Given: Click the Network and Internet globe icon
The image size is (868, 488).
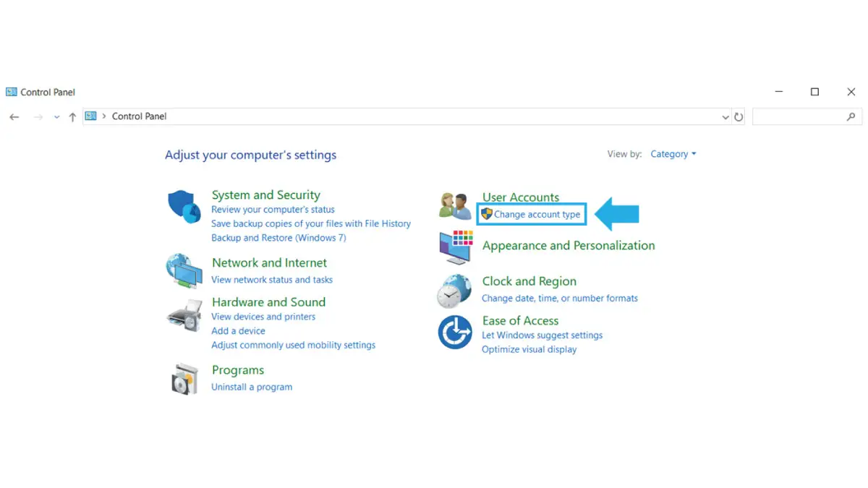Looking at the screenshot, I should pos(184,271).
